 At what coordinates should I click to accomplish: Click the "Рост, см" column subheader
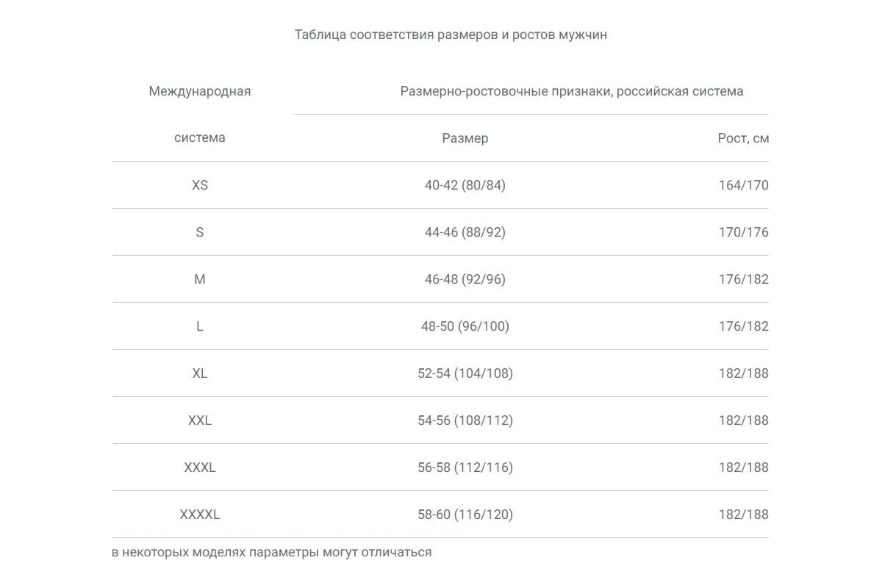[x=743, y=138]
